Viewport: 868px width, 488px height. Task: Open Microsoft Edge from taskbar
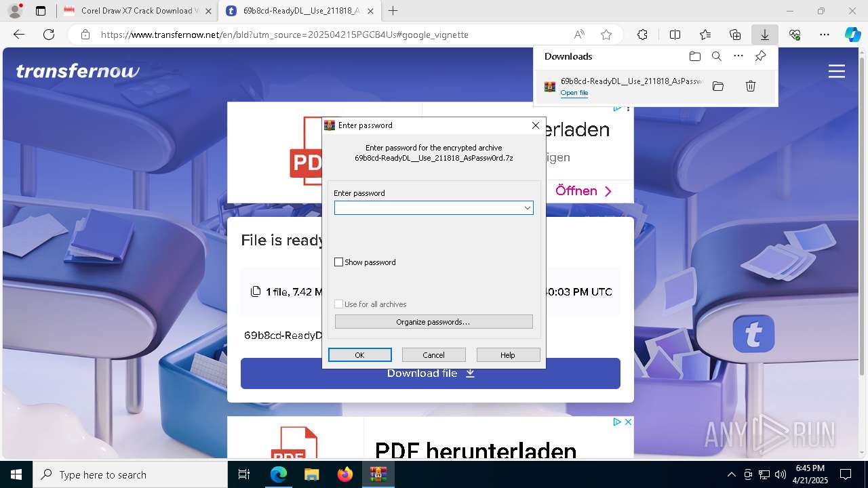point(279,474)
